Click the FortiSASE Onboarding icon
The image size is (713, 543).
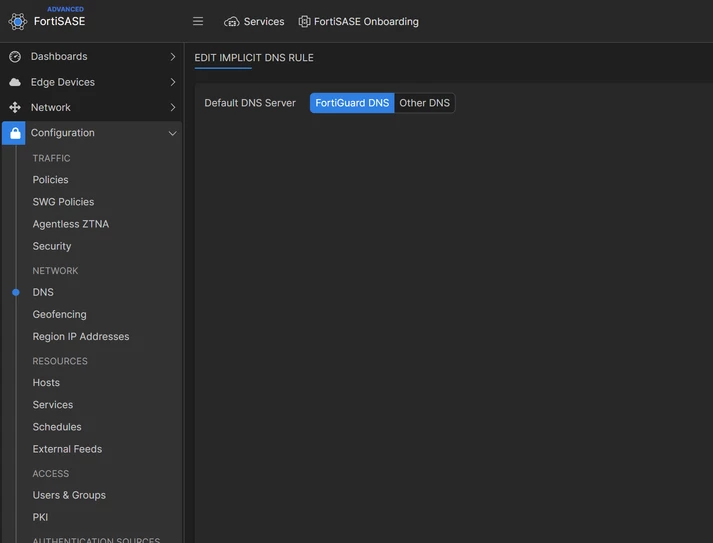click(304, 21)
